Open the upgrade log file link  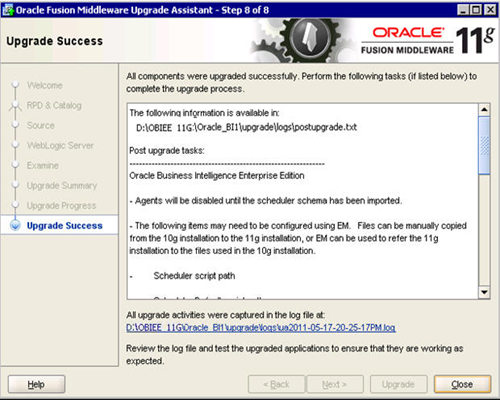[261, 328]
